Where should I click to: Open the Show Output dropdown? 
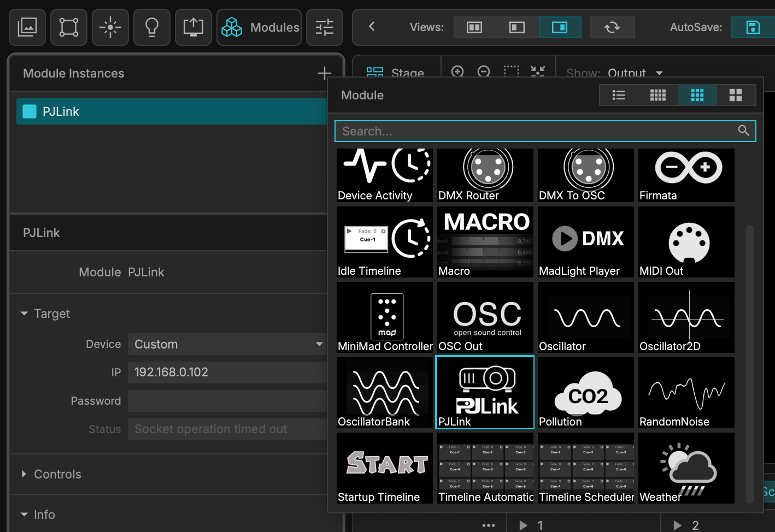[x=635, y=73]
